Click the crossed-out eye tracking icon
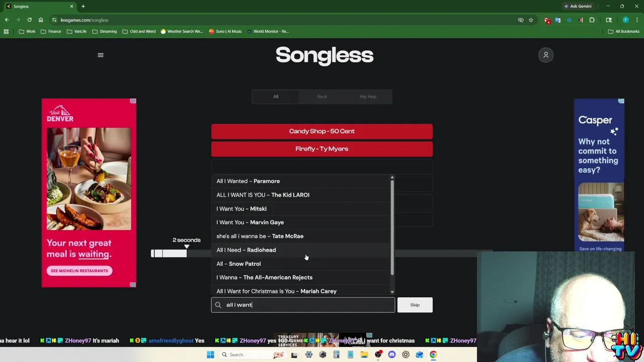Screen dimensions: 644x362 521,20
